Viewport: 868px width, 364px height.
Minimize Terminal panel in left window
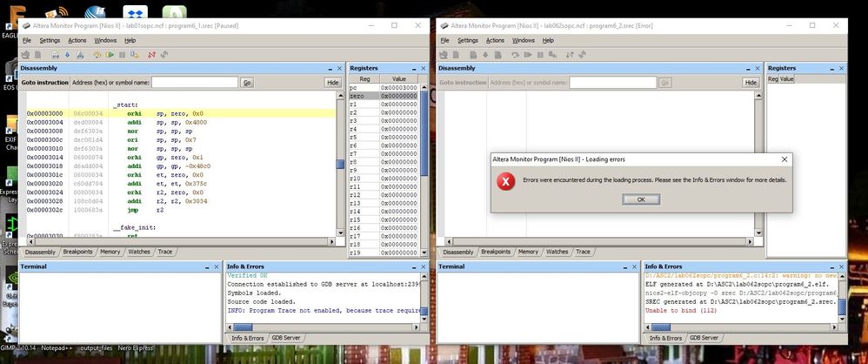(x=207, y=267)
